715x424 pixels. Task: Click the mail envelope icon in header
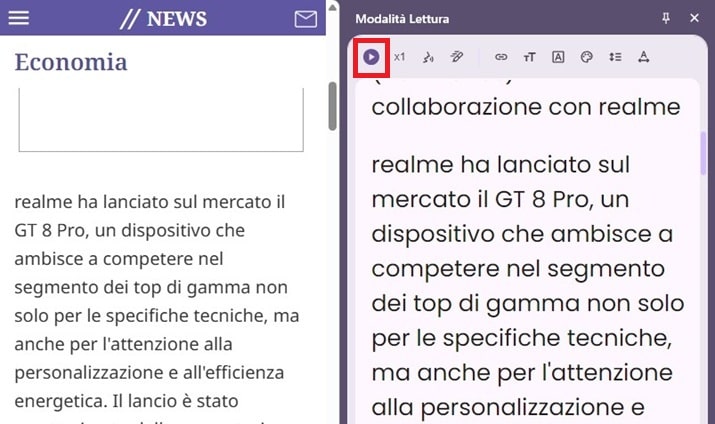coord(306,19)
